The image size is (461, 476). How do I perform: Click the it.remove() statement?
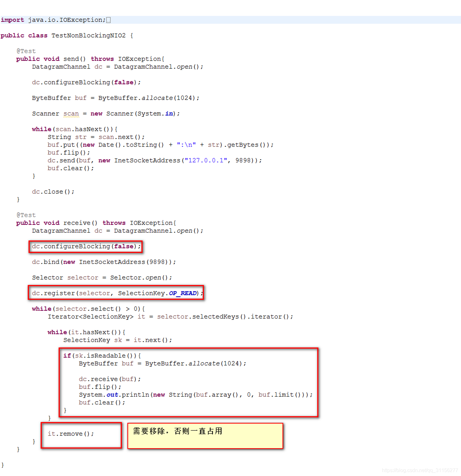tap(71, 434)
